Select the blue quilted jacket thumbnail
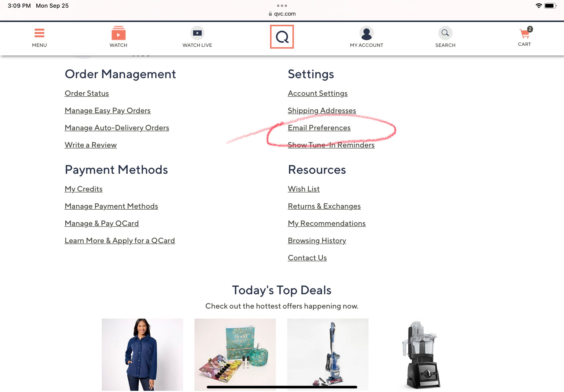564x392 pixels. tap(142, 354)
